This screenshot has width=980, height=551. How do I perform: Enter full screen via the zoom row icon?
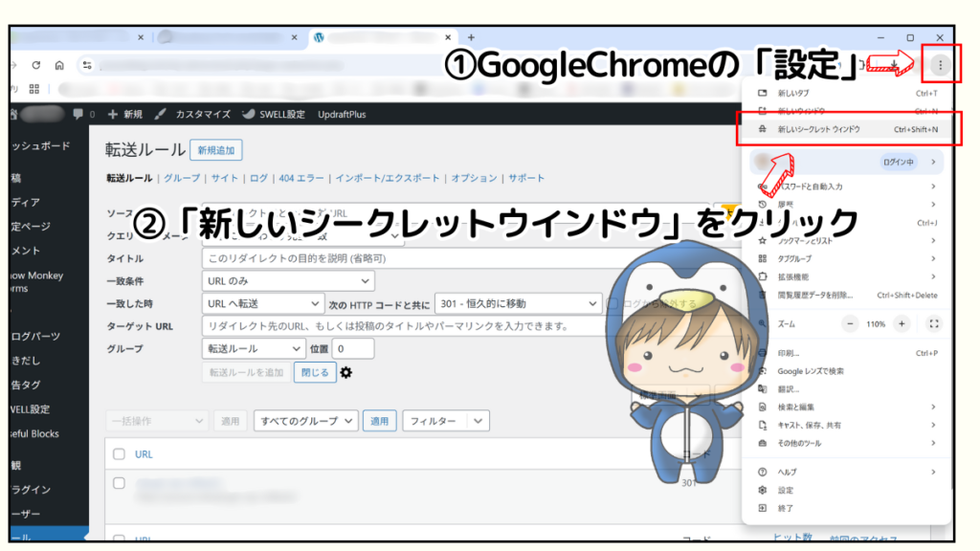(934, 323)
